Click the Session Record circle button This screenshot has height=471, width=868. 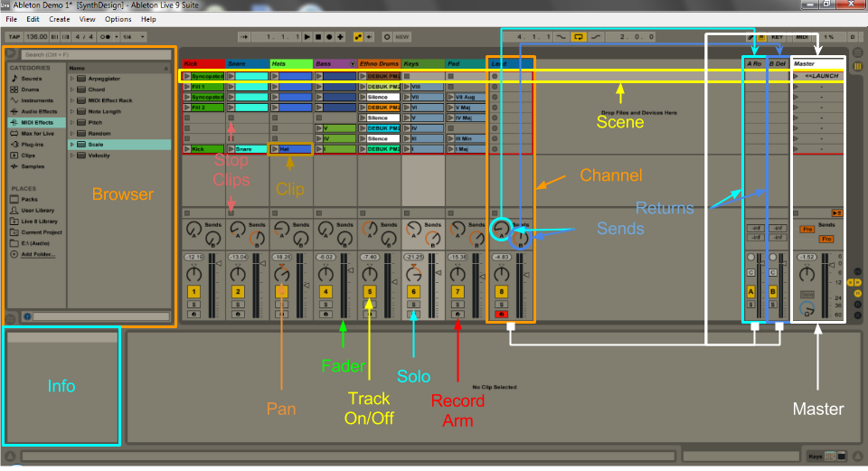[x=387, y=37]
